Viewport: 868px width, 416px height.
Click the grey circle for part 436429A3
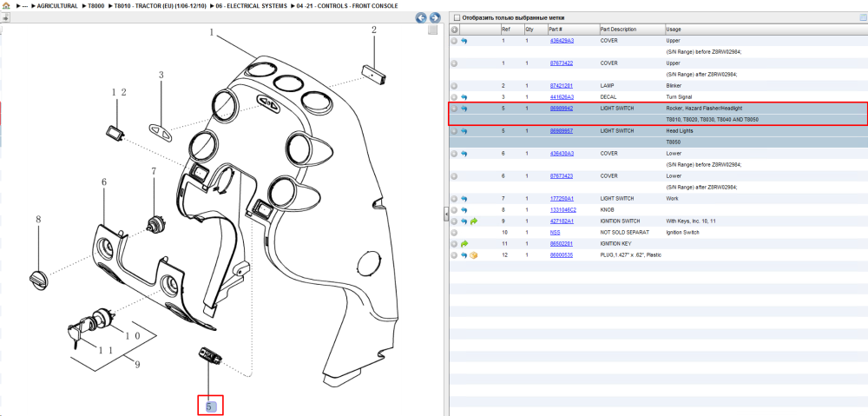click(x=455, y=41)
